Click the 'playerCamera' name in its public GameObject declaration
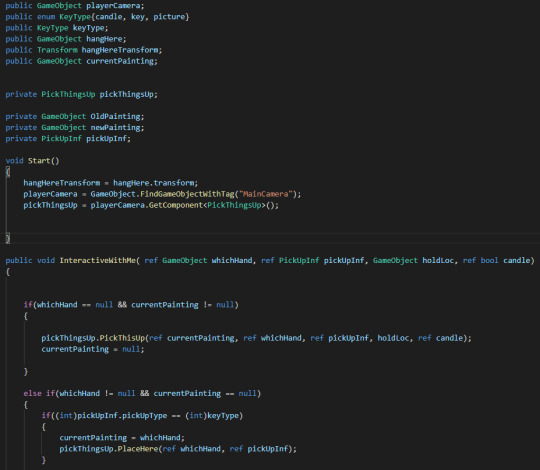Screen dimensions: 540x470 point(113,6)
